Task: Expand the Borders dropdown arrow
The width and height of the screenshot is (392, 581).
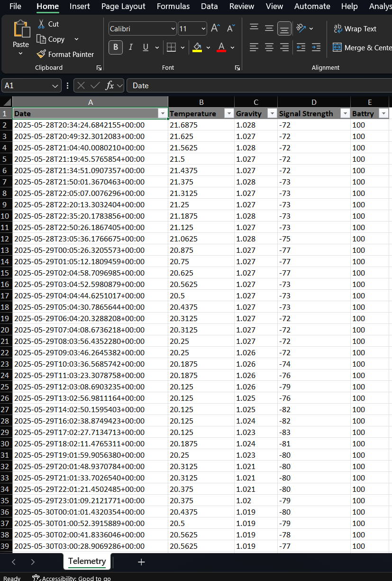Action: coord(182,47)
